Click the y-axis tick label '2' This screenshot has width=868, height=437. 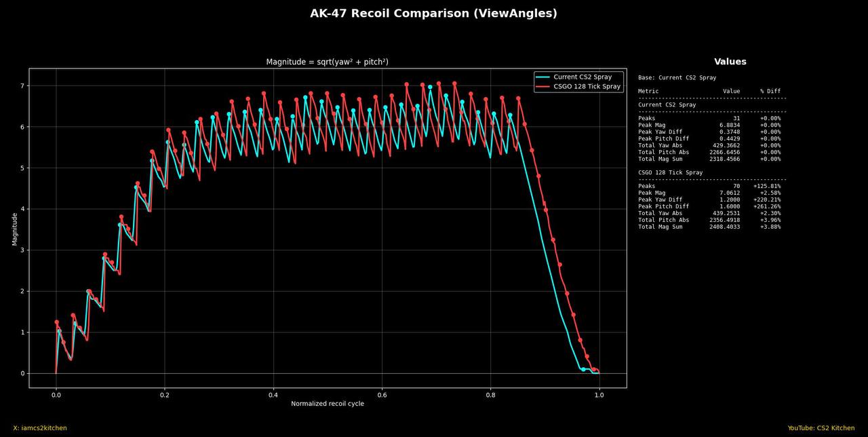(x=22, y=291)
